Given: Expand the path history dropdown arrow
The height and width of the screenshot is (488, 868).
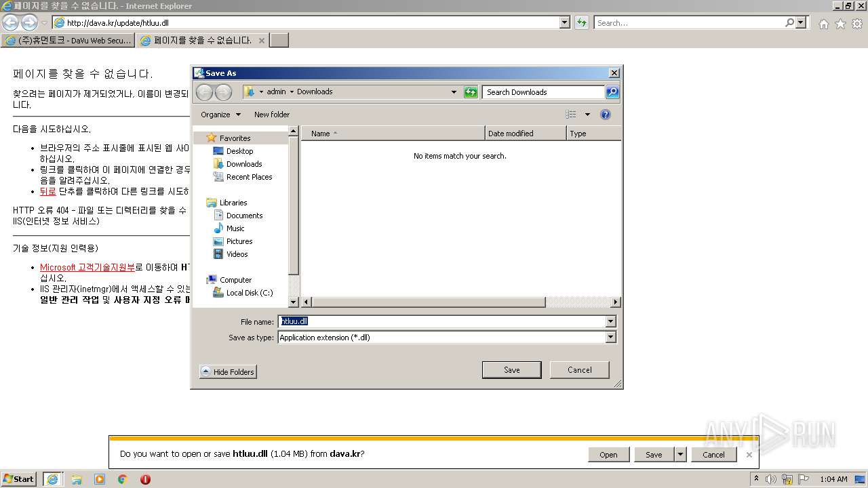Looking at the screenshot, I should click(454, 92).
